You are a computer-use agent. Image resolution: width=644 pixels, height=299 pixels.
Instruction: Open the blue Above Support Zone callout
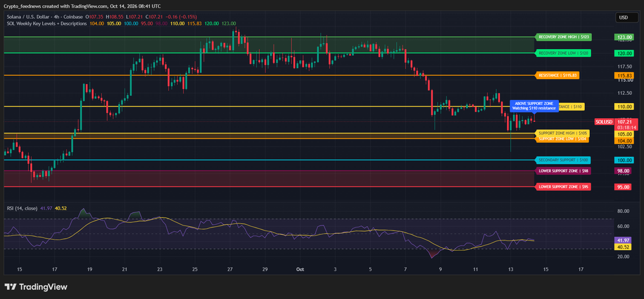pyautogui.click(x=534, y=106)
